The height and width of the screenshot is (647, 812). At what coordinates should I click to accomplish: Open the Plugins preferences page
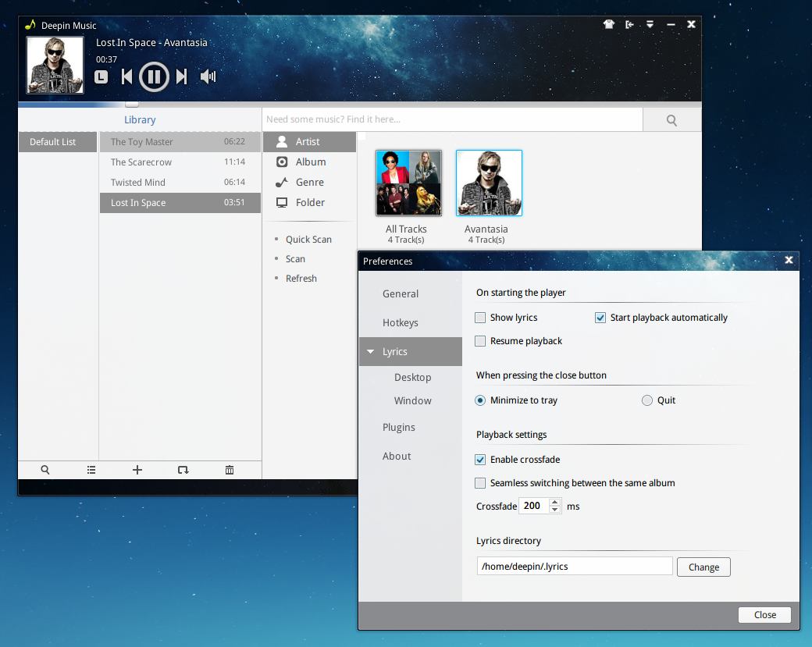[x=399, y=427]
